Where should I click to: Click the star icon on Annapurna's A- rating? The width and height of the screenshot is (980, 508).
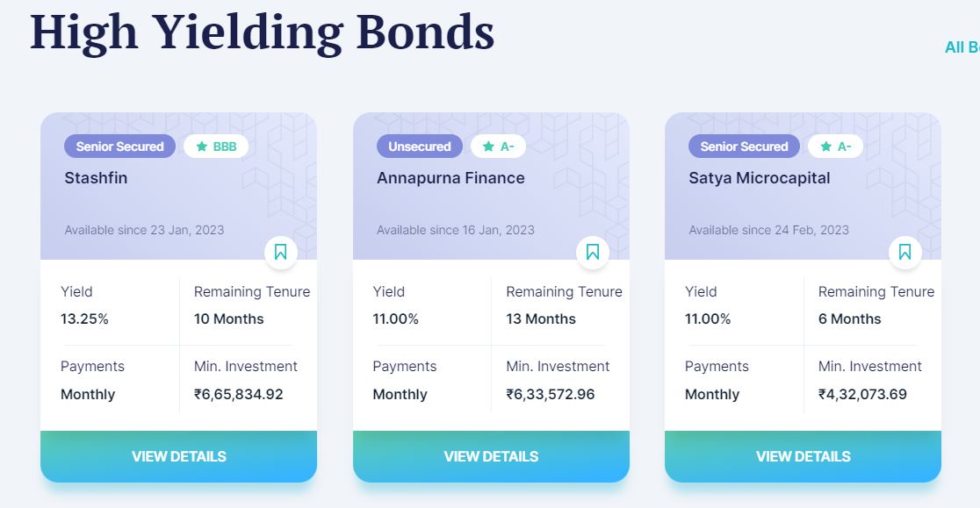click(488, 147)
